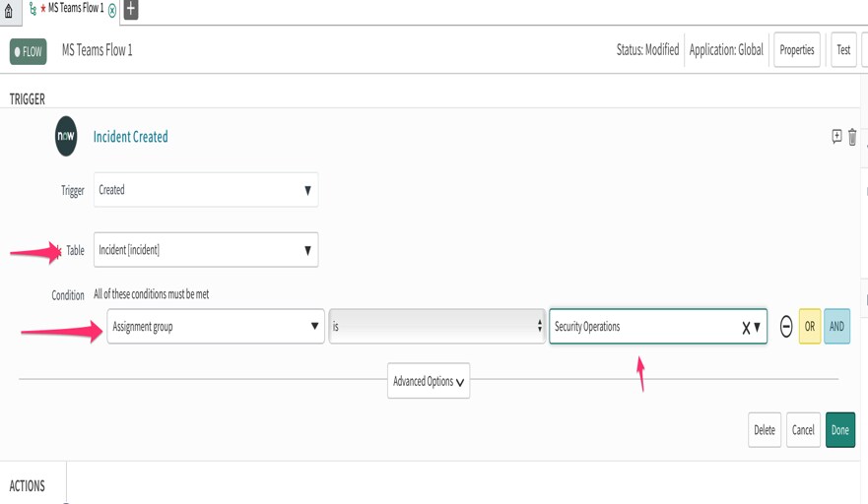Change the 'is' operator selector

pyautogui.click(x=436, y=327)
